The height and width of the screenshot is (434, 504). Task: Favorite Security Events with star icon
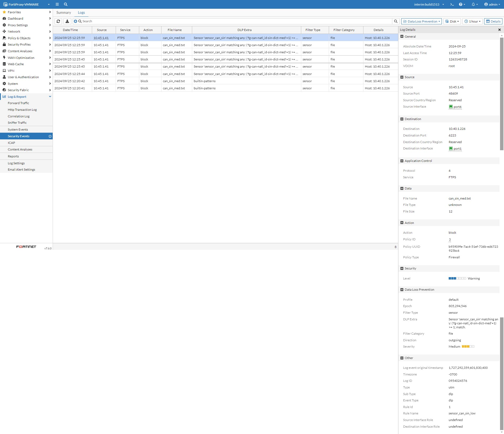(x=50, y=136)
